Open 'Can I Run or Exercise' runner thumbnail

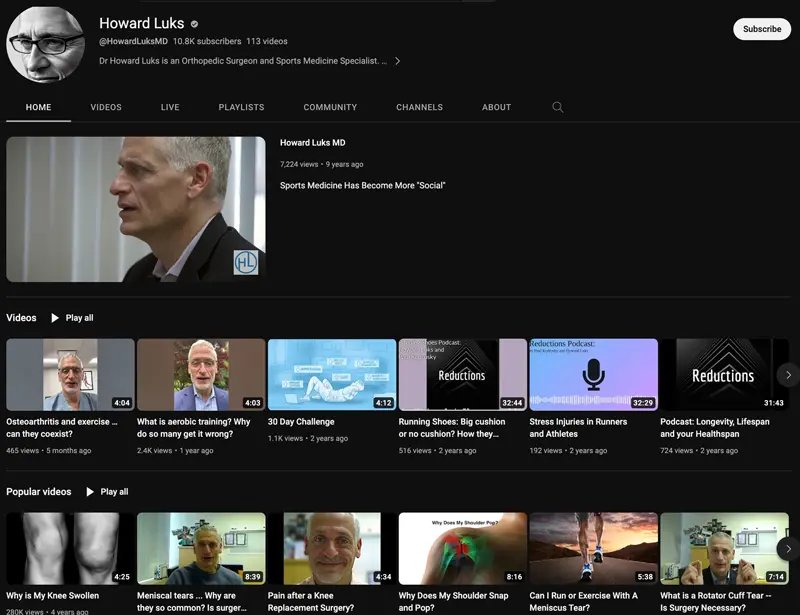point(593,549)
